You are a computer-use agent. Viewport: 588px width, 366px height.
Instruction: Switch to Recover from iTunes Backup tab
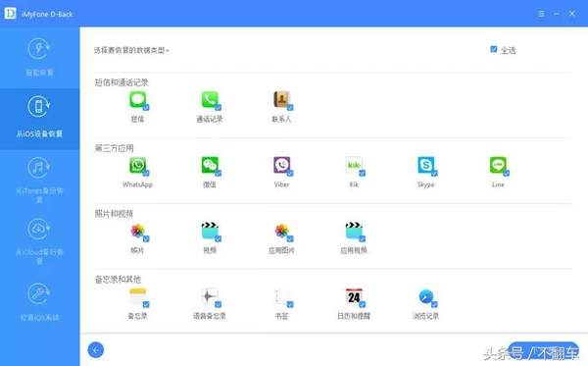[39, 180]
